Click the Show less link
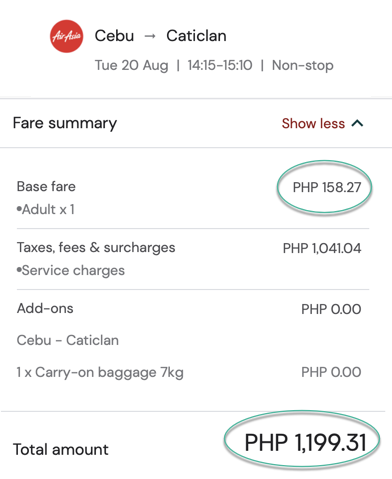Screen dimensions: 392x479 click(313, 124)
